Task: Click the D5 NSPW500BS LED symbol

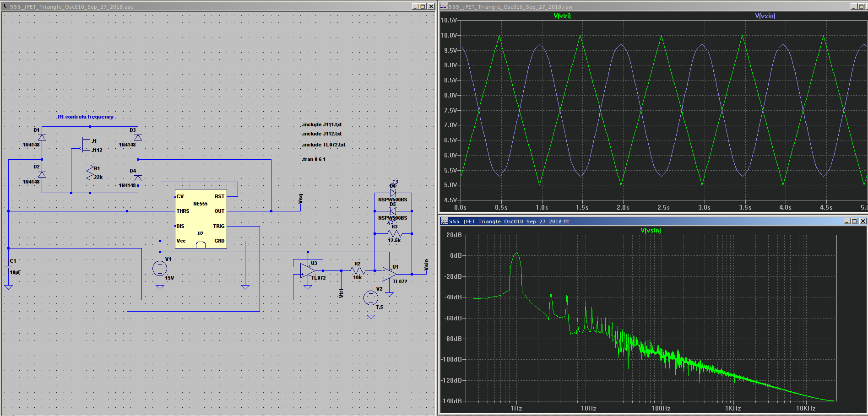Action: pyautogui.click(x=393, y=211)
